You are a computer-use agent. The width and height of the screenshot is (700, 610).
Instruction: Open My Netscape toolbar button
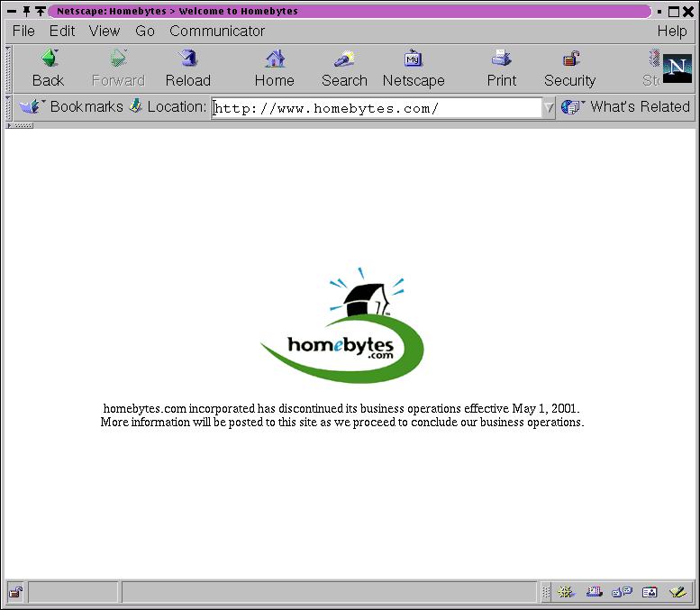pyautogui.click(x=414, y=68)
